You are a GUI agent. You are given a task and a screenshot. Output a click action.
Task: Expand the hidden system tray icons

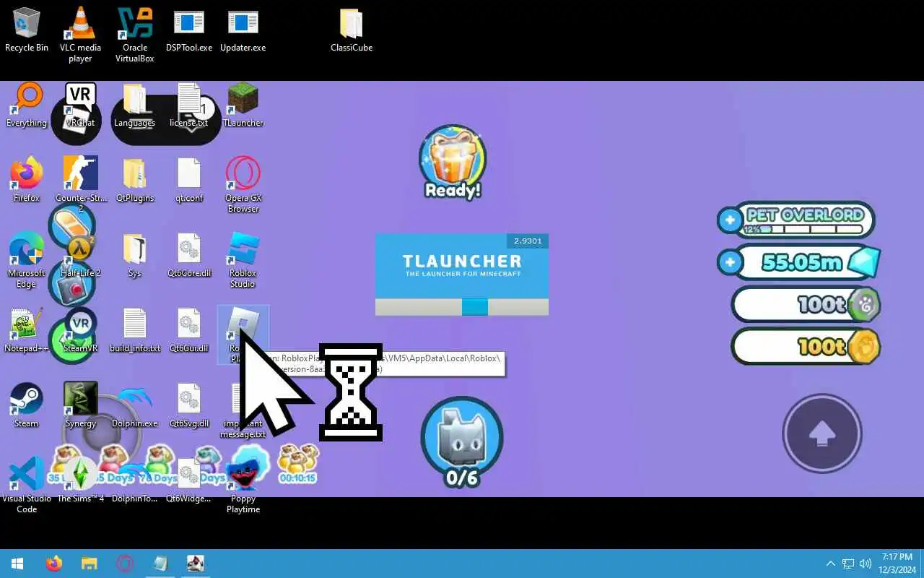point(830,564)
